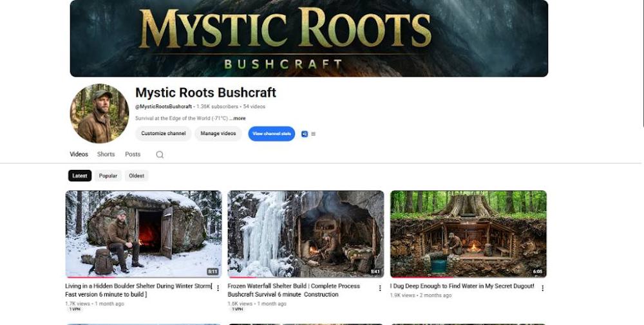Open options menu for Secret Dugout video
This screenshot has width=644, height=325.
click(x=542, y=288)
